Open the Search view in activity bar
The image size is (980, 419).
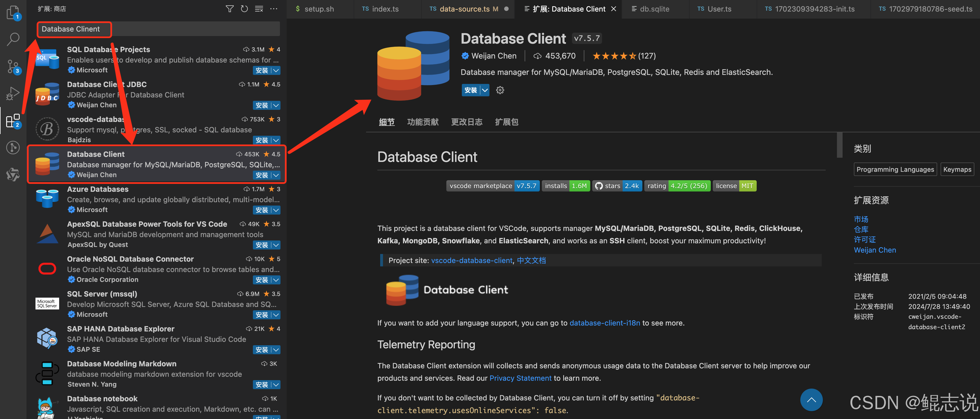pos(13,39)
